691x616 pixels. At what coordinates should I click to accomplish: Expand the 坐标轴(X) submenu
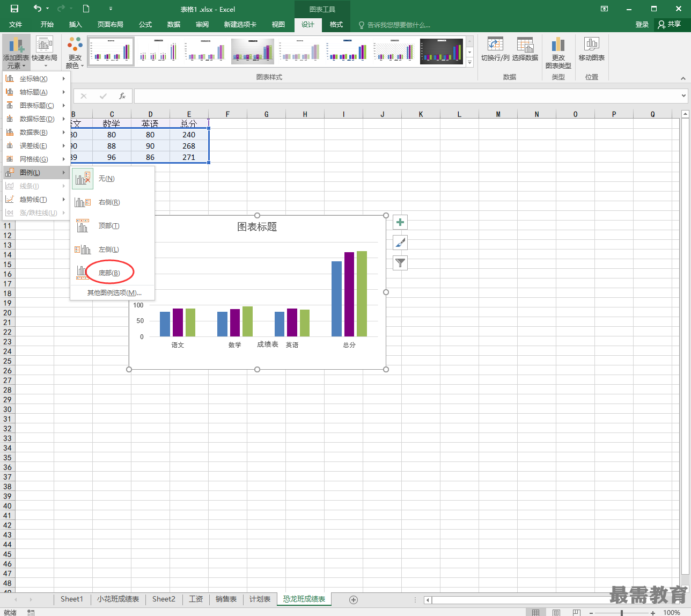[36, 79]
